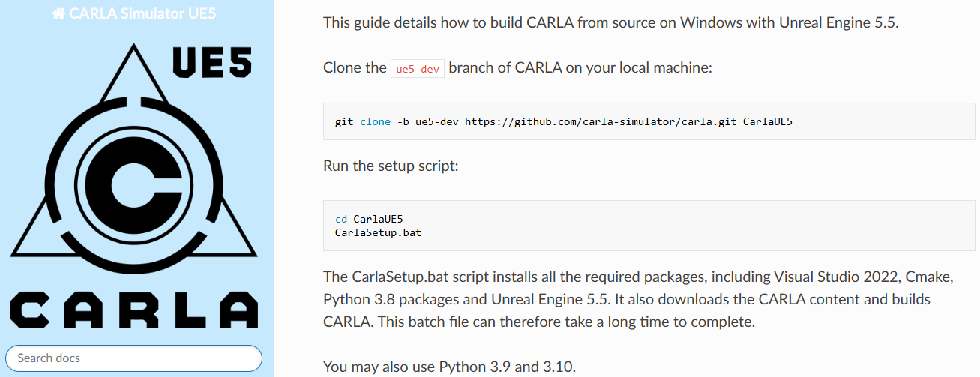
Task: Click the -b flag in git command
Action: (x=403, y=121)
